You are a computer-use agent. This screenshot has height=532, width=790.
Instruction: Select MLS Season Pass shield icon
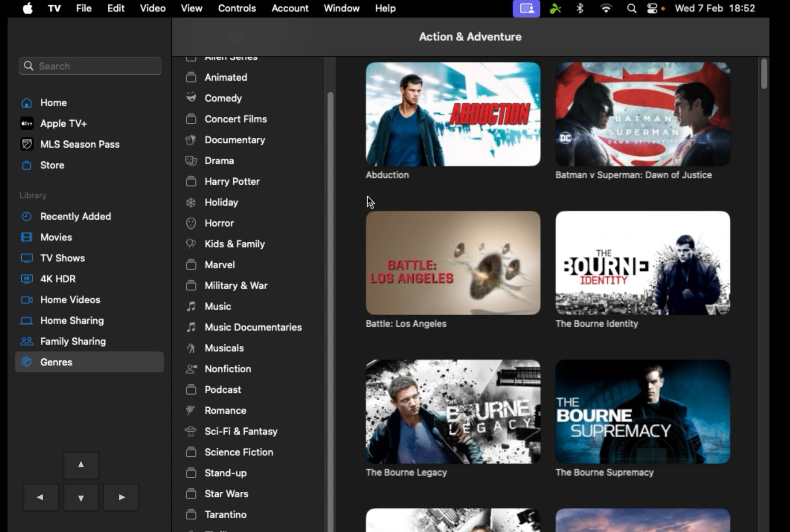tap(26, 144)
